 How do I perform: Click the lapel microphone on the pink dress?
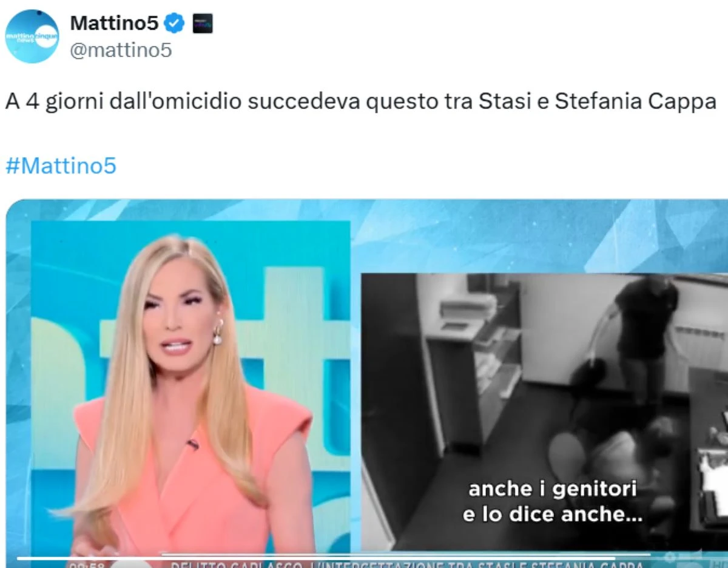192,445
